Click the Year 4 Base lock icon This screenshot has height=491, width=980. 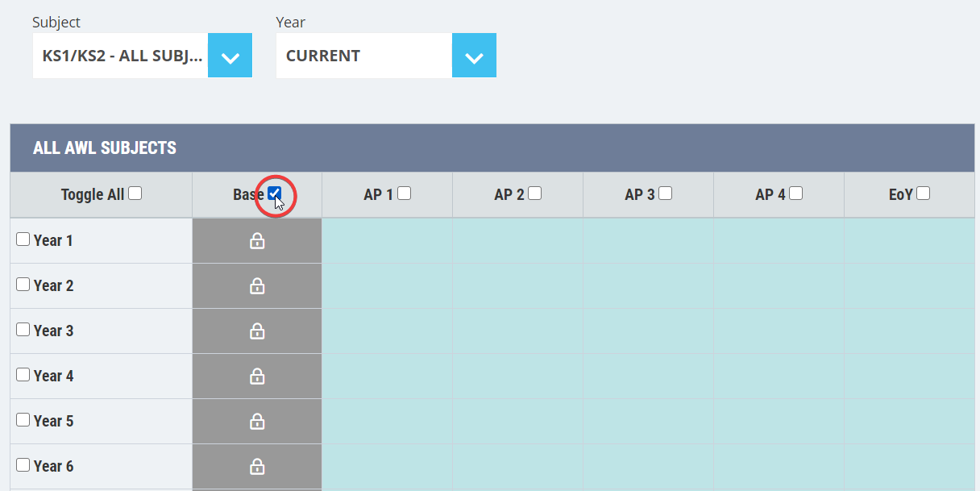click(x=257, y=377)
